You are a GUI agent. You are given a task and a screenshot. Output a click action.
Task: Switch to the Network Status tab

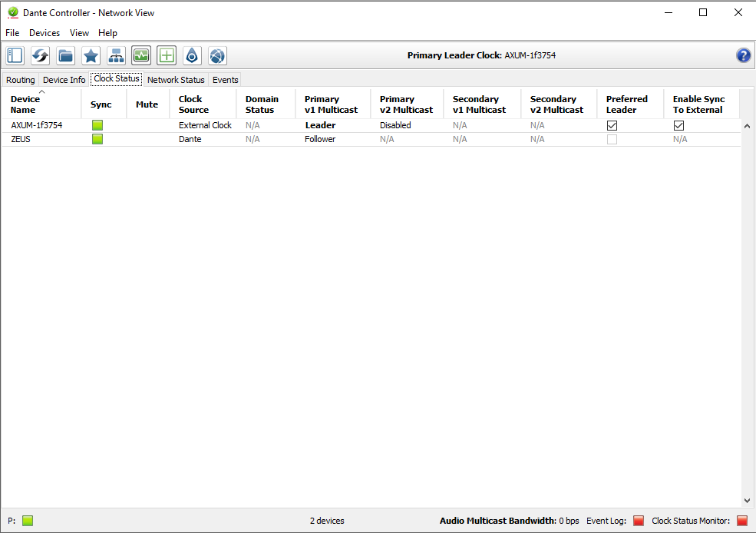176,80
